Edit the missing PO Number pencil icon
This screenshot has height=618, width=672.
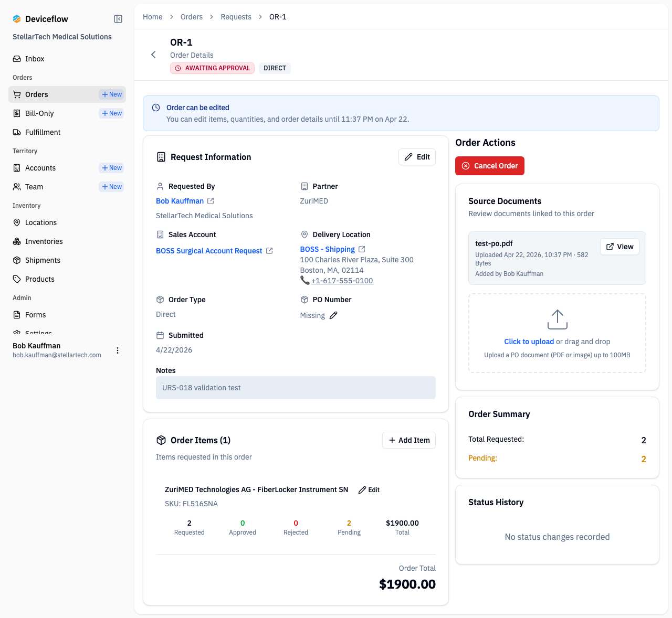click(333, 315)
